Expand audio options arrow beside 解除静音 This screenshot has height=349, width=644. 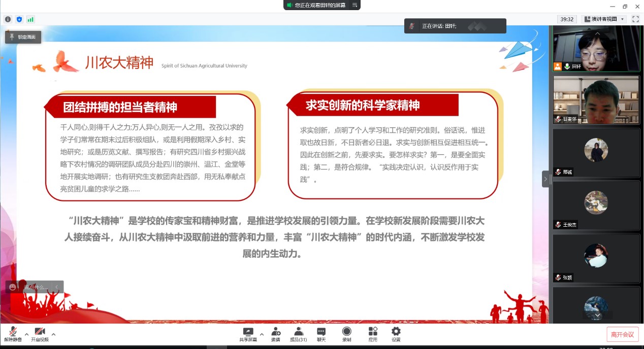pos(27,334)
